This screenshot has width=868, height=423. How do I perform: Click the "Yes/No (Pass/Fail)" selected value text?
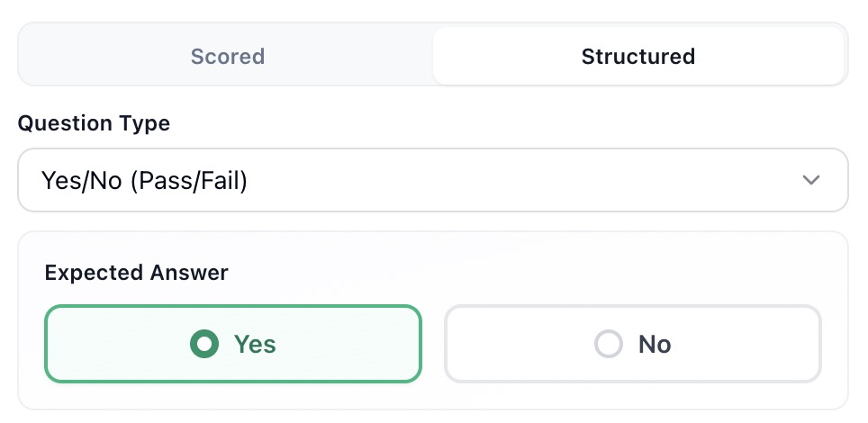144,181
